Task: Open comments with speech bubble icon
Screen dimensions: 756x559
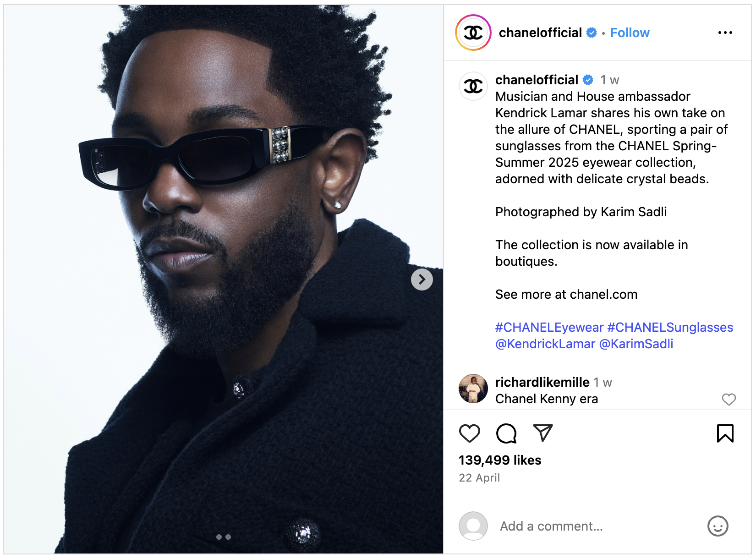Action: [x=506, y=433]
